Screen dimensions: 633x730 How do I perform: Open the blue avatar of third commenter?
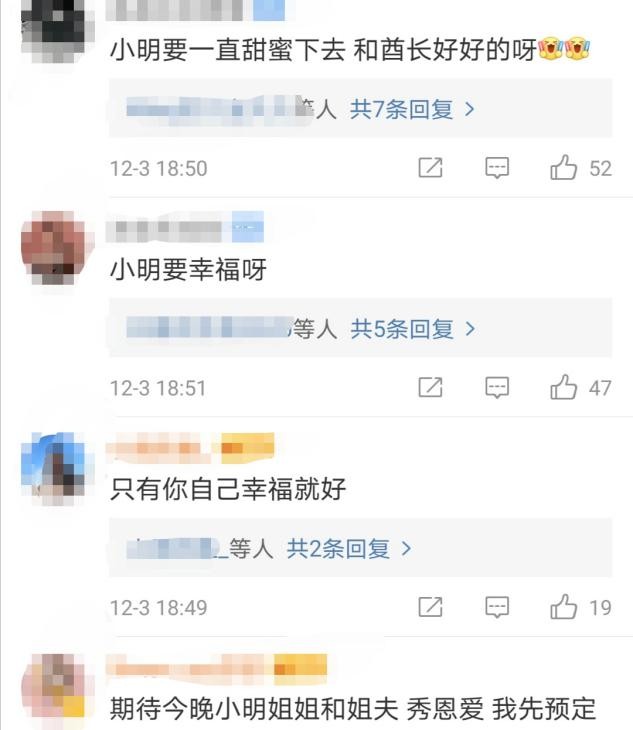(58, 468)
